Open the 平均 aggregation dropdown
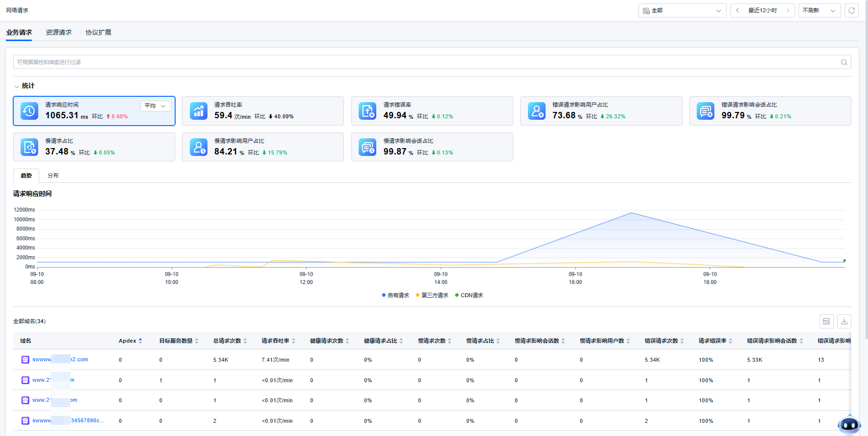This screenshot has width=868, height=436. (x=156, y=106)
